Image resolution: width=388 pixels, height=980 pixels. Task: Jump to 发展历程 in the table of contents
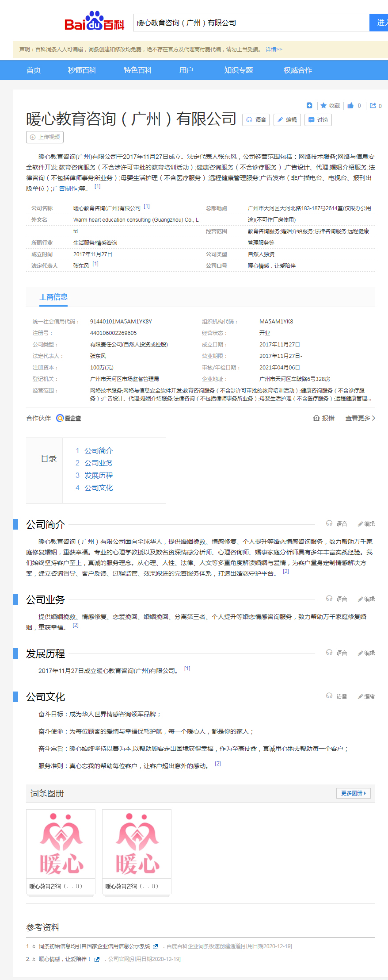[99, 475]
